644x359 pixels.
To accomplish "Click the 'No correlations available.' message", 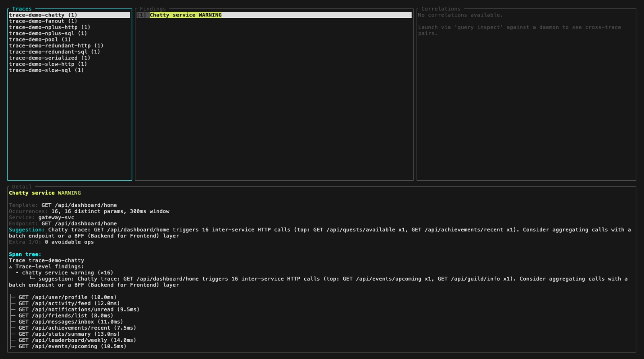I will click(x=460, y=15).
